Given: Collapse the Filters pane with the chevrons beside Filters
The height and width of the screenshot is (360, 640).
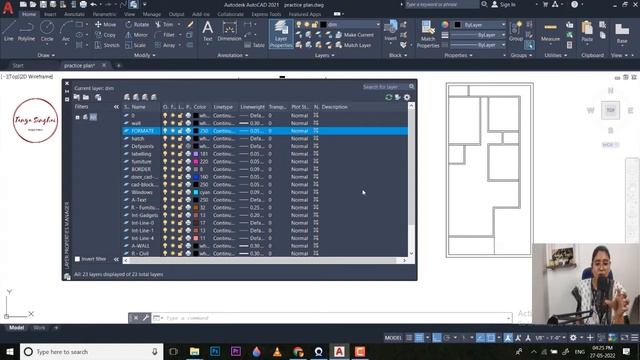Looking at the screenshot, I should (116, 107).
